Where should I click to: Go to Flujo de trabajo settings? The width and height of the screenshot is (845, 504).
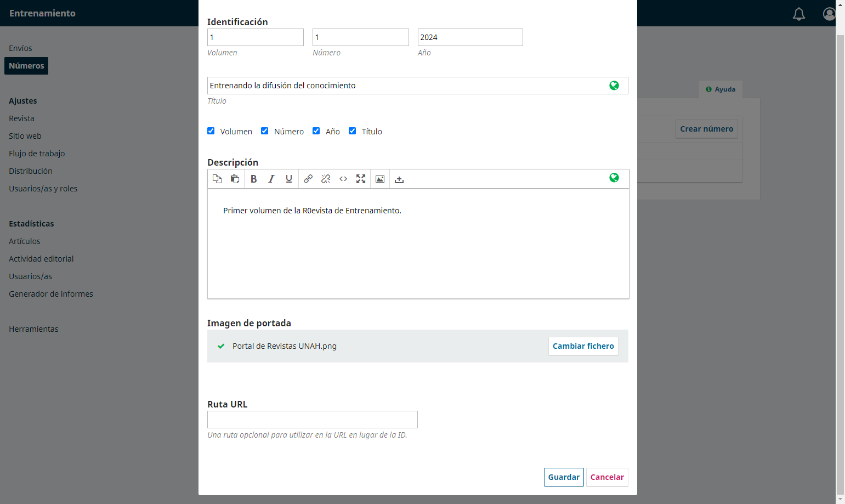point(37,154)
